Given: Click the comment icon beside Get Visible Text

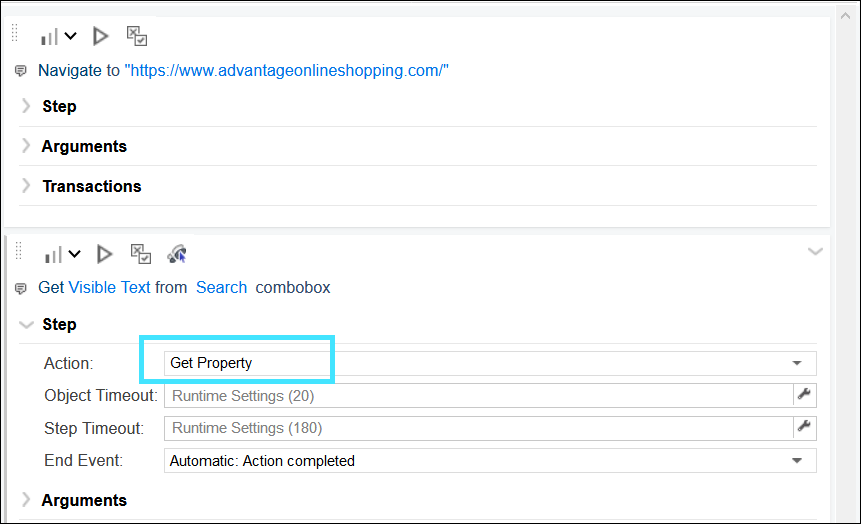Looking at the screenshot, I should (x=21, y=288).
